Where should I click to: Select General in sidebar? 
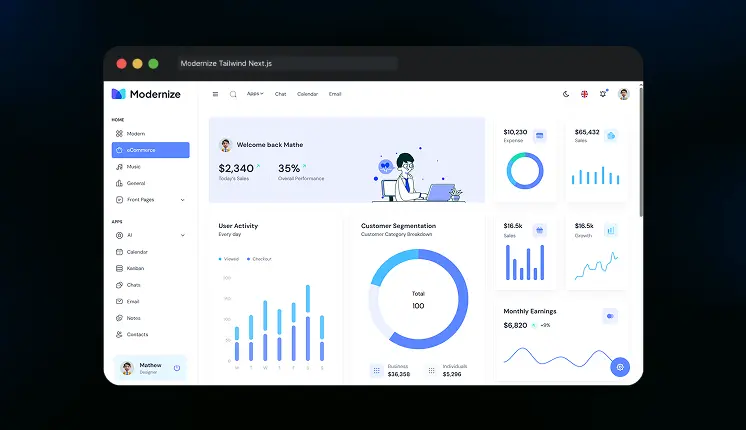[150, 183]
